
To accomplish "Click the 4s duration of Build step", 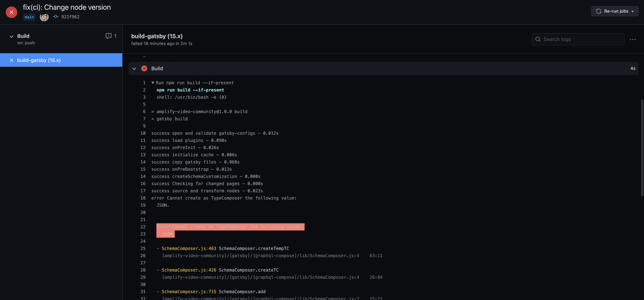I will pos(633,68).
